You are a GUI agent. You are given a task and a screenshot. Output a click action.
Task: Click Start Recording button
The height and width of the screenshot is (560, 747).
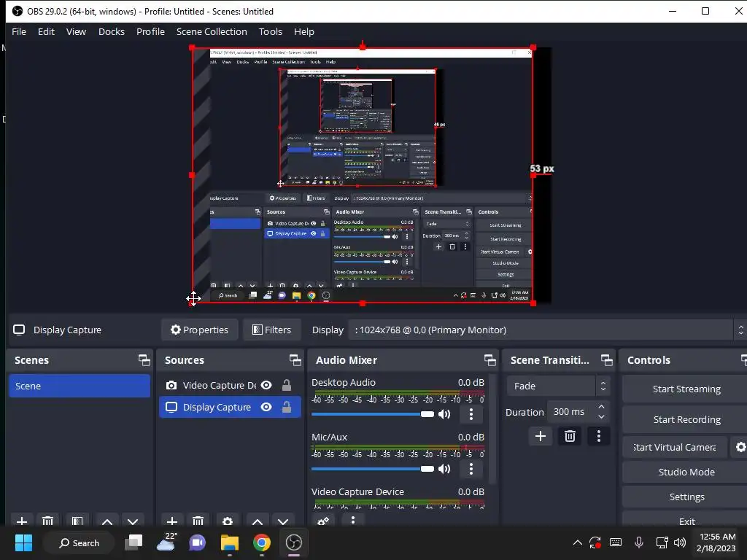(686, 419)
